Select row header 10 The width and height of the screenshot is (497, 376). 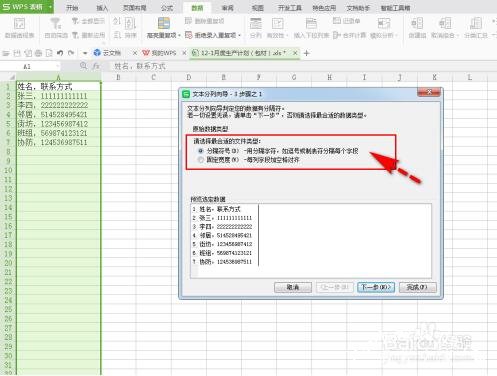pyautogui.click(x=8, y=170)
